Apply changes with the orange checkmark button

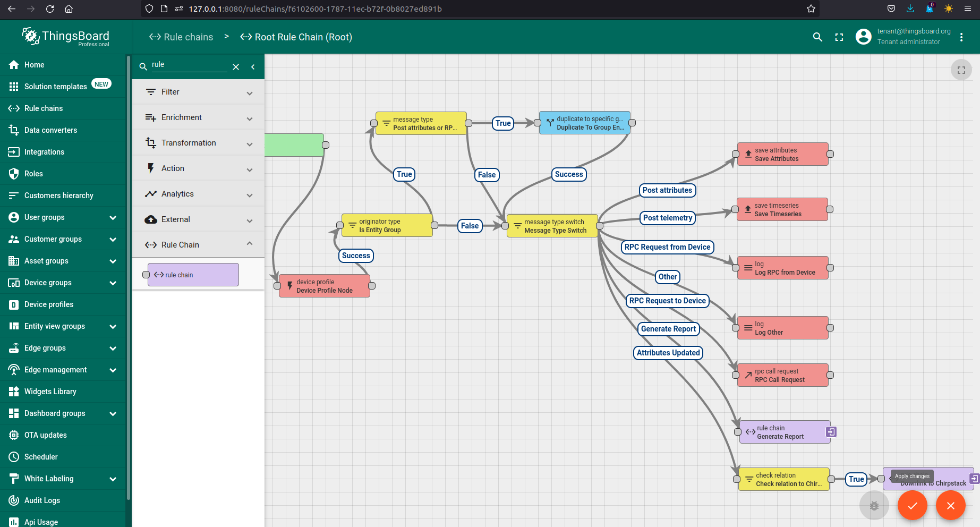click(x=913, y=506)
